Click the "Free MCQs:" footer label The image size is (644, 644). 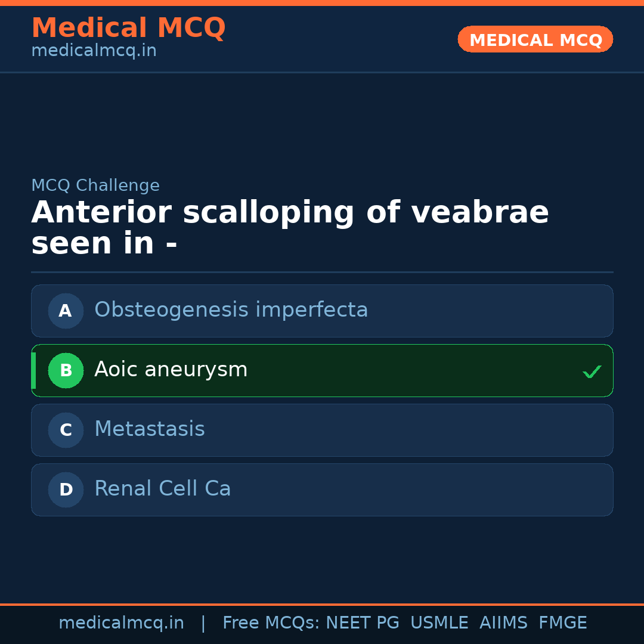point(271,623)
